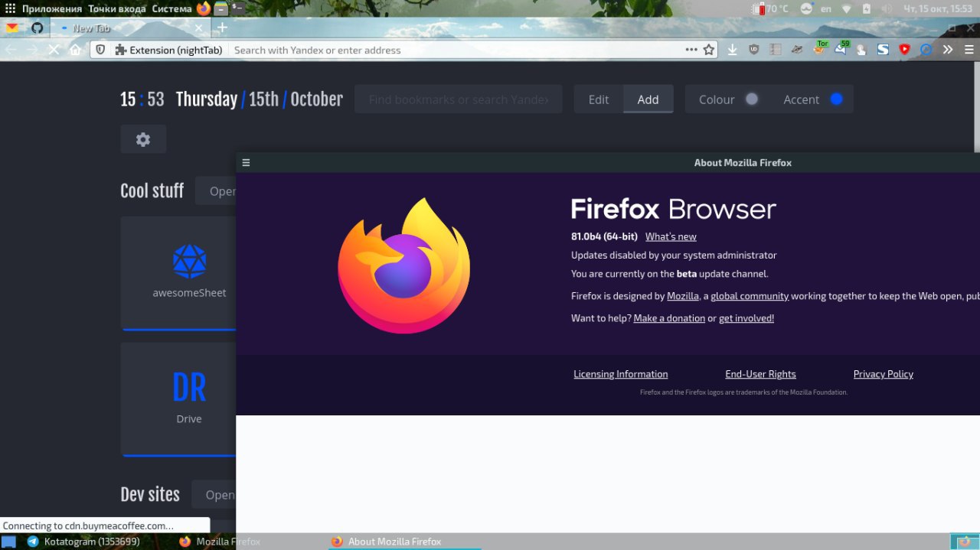The width and height of the screenshot is (980, 550).
Task: Click the nightTab Add button
Action: pyautogui.click(x=648, y=99)
